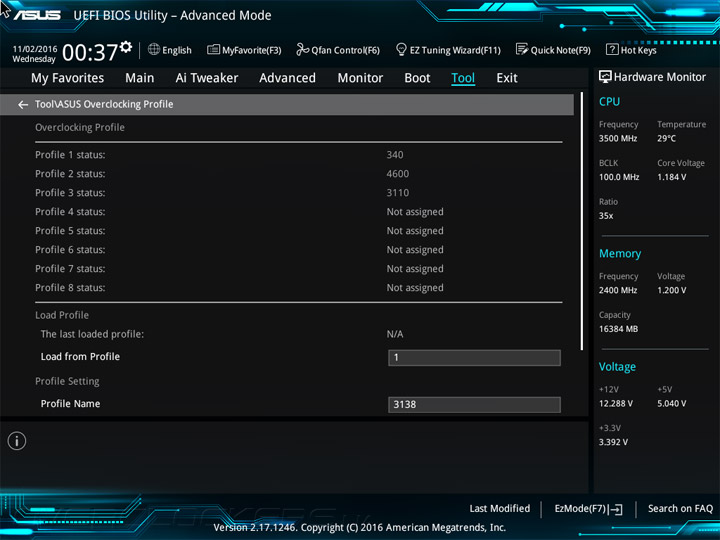
Task: Switch to EzMode(F7)
Action: point(588,509)
